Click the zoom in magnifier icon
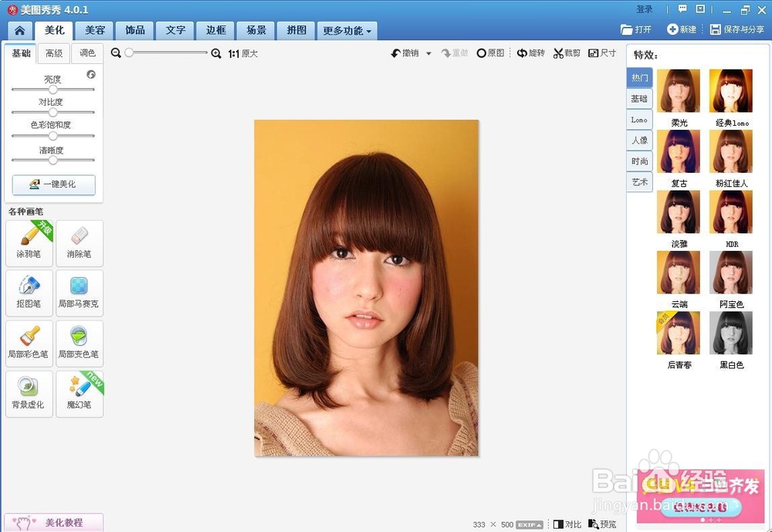772x532 pixels. pos(215,53)
